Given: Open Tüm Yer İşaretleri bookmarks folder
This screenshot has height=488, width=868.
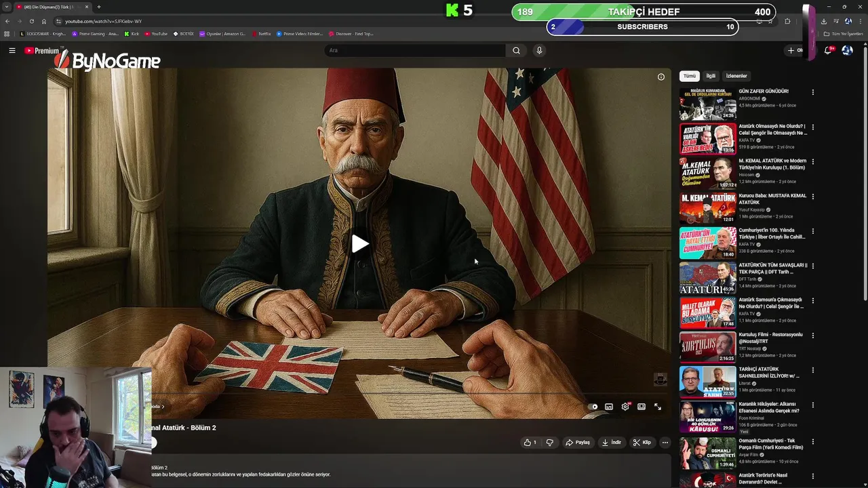Looking at the screenshot, I should [x=844, y=33].
